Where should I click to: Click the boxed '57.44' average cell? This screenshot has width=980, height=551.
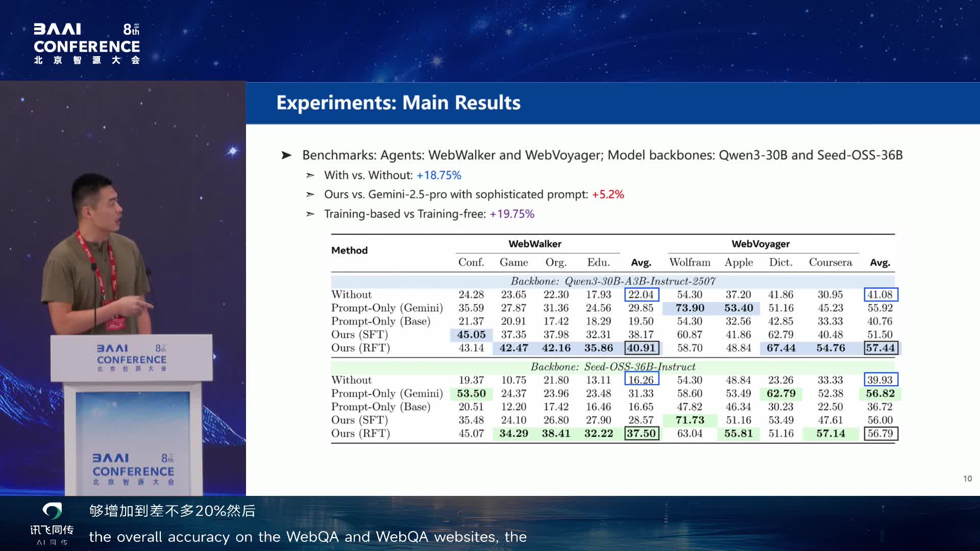pyautogui.click(x=880, y=348)
